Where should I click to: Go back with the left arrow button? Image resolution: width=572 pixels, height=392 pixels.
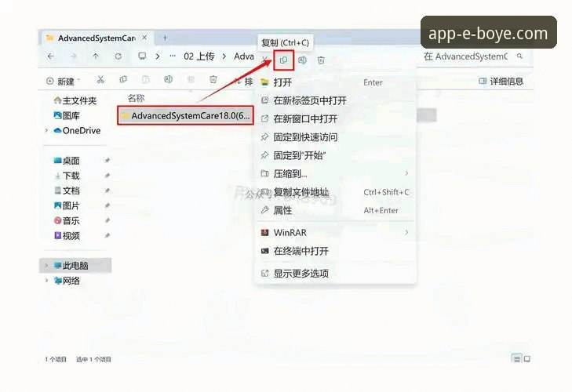click(x=50, y=56)
